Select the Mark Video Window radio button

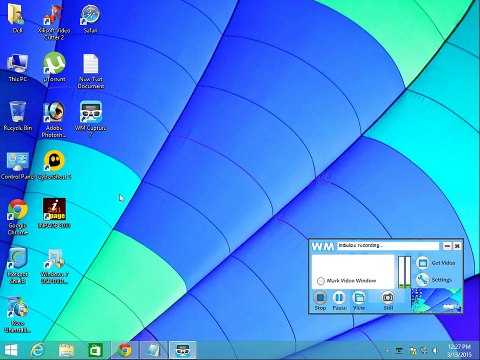pyautogui.click(x=321, y=281)
